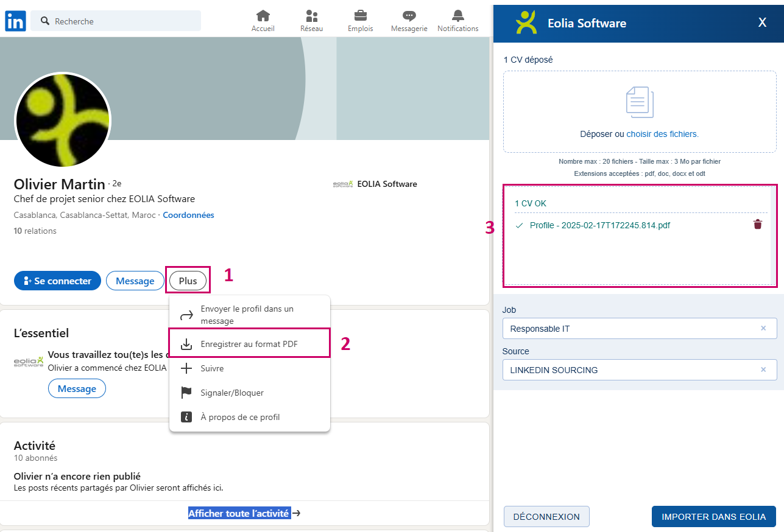
Task: Toggle the Plus dropdown button
Action: click(188, 281)
